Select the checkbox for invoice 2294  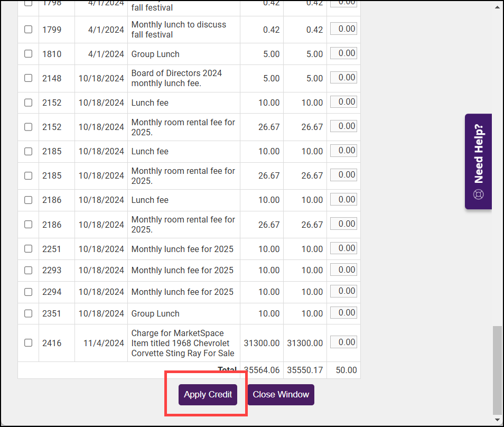[x=29, y=292]
